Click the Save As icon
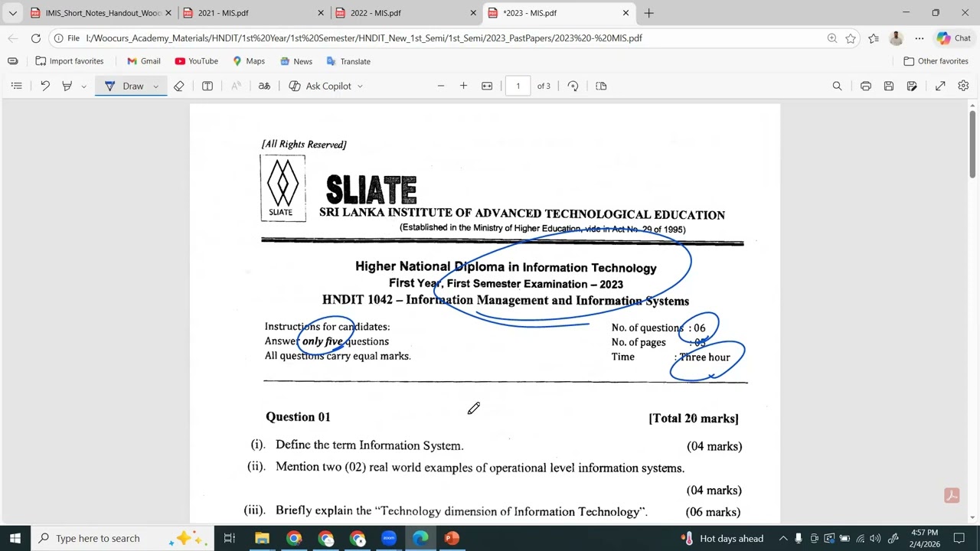 point(912,86)
